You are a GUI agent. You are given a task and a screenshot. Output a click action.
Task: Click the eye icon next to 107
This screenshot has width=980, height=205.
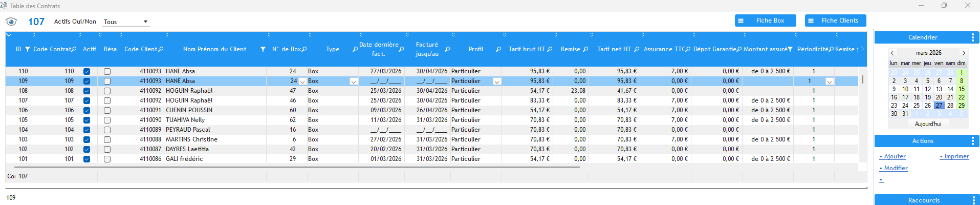pos(11,22)
